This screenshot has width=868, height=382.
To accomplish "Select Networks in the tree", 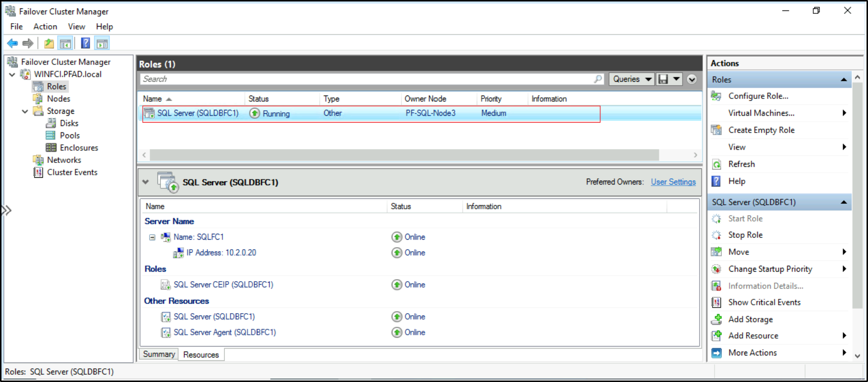I will (x=64, y=160).
